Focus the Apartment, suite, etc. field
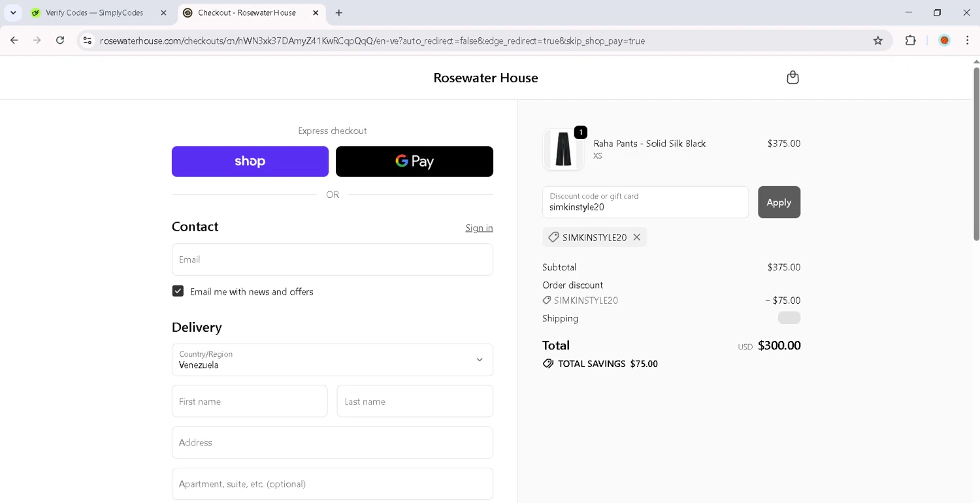The image size is (980, 503). click(333, 484)
